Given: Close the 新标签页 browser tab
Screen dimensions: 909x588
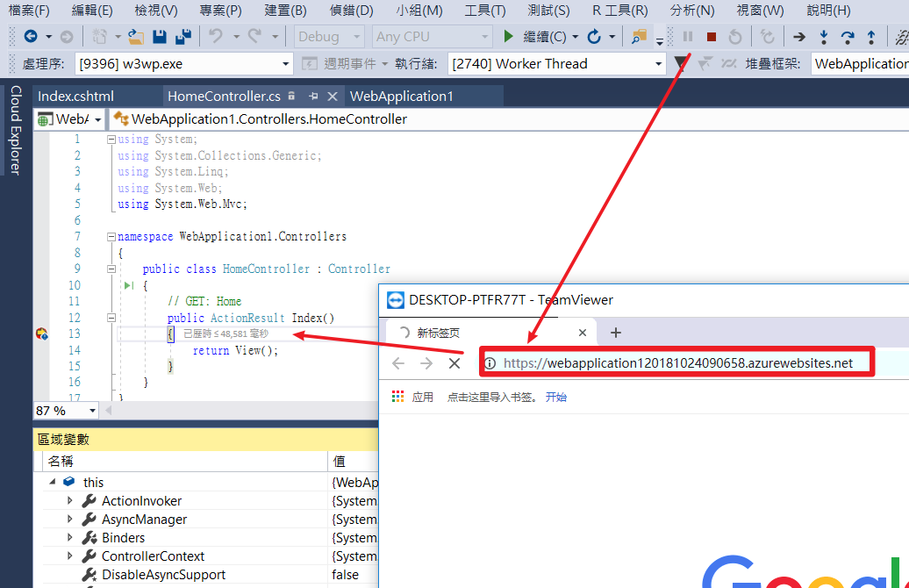Looking at the screenshot, I should click(583, 333).
